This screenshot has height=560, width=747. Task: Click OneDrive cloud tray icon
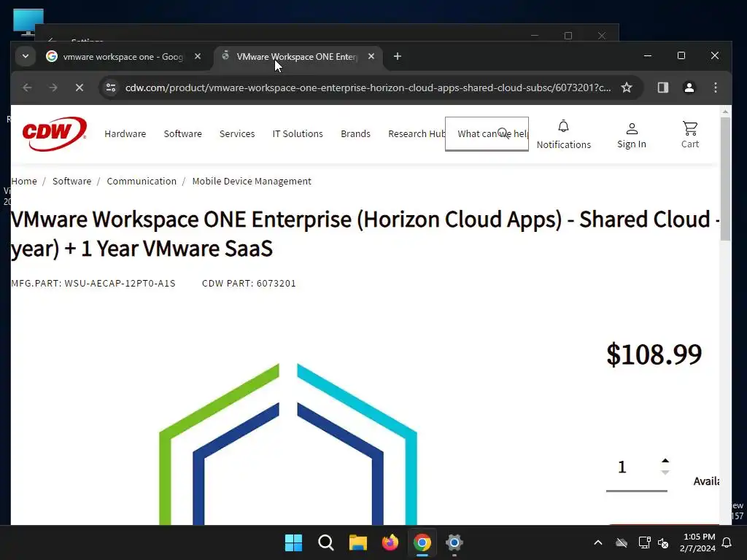point(622,542)
